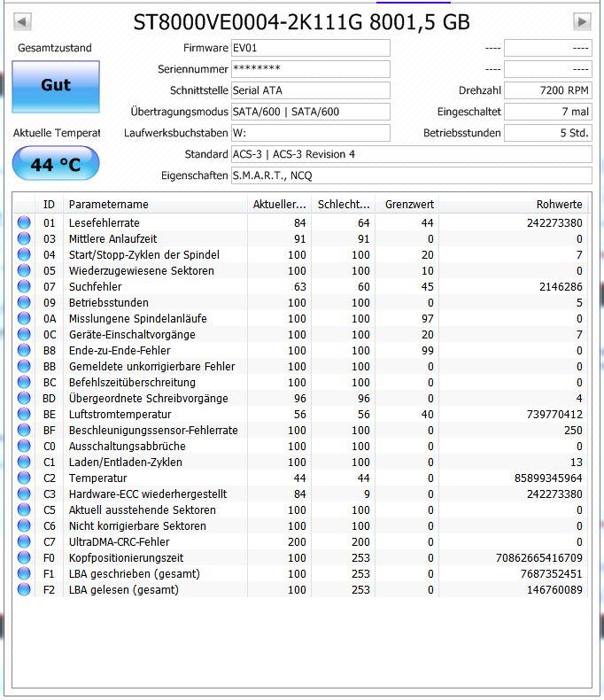Click status orb for Wiederzugewiesene Sektoren row
The width and height of the screenshot is (604, 700).
(24, 270)
